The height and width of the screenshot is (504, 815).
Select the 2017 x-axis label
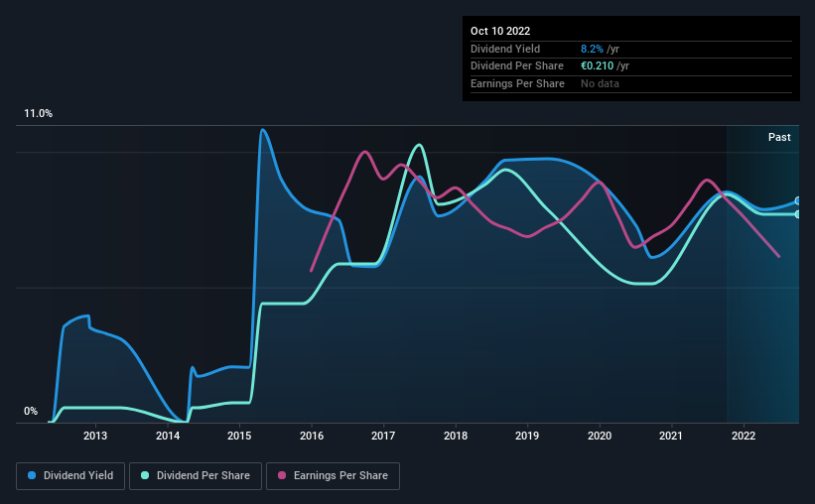point(383,436)
